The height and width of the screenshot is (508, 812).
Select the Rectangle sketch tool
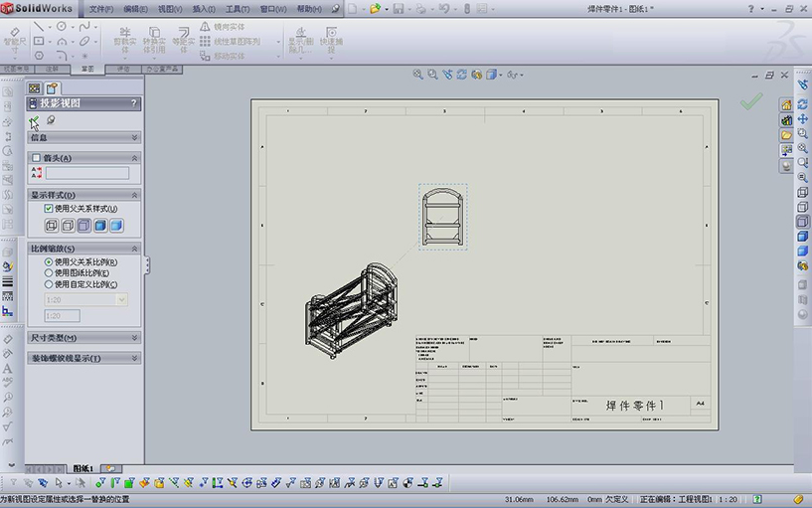(x=39, y=41)
